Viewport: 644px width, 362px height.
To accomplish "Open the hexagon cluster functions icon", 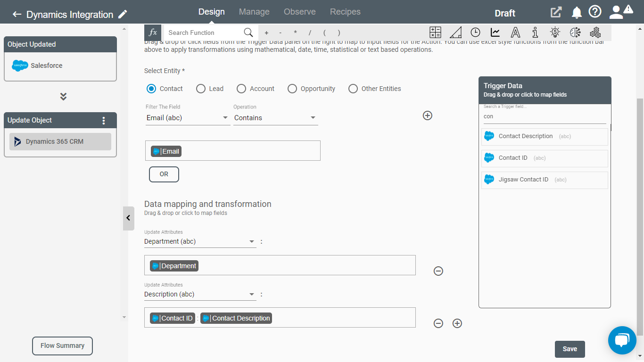I will tap(595, 32).
